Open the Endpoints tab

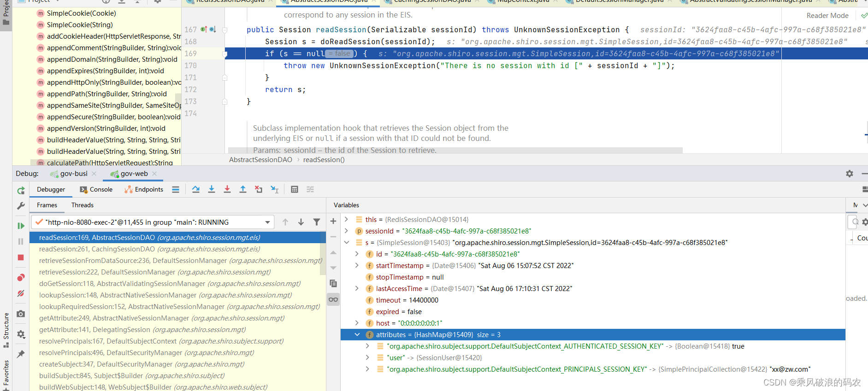(x=144, y=189)
